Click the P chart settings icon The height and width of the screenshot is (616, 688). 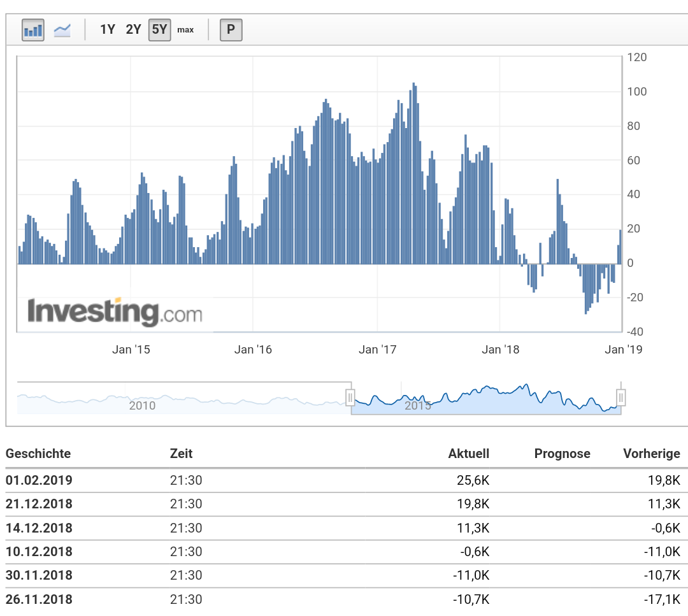[231, 29]
